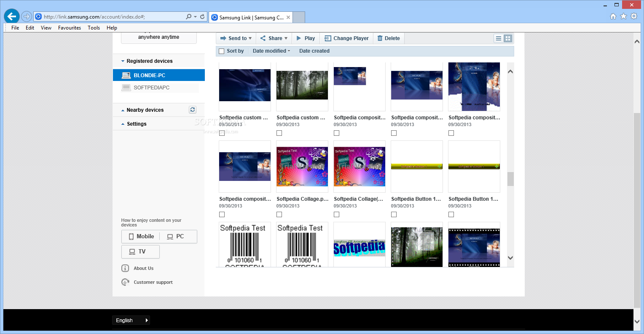644x334 pixels.
Task: Open the Date modified sort dropdown
Action: click(271, 51)
